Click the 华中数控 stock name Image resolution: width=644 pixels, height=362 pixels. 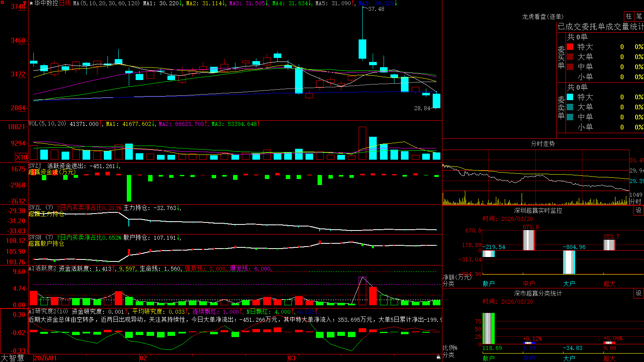(46, 3)
